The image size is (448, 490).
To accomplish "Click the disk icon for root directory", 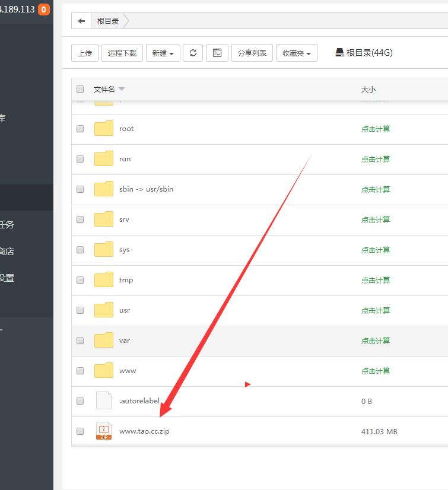I will [x=339, y=52].
